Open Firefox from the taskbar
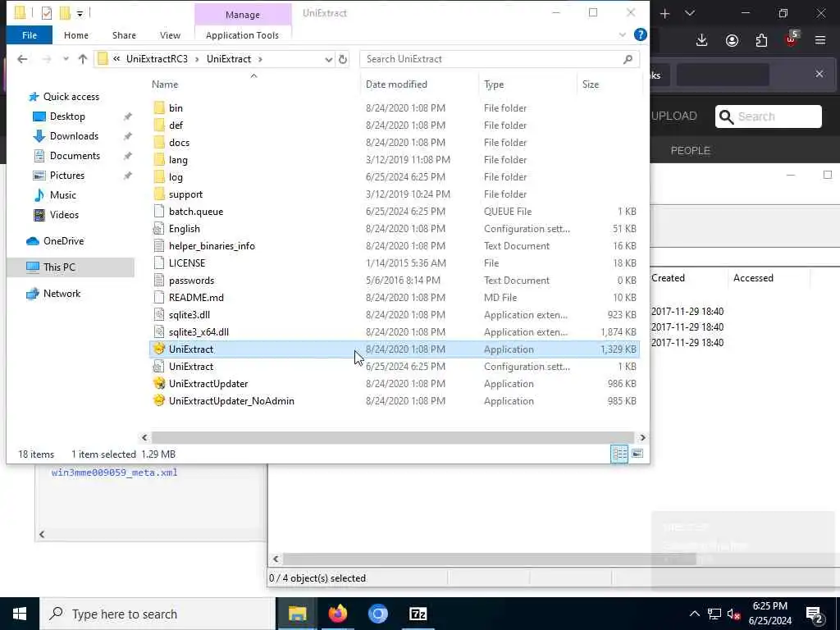The image size is (840, 630). point(337,614)
